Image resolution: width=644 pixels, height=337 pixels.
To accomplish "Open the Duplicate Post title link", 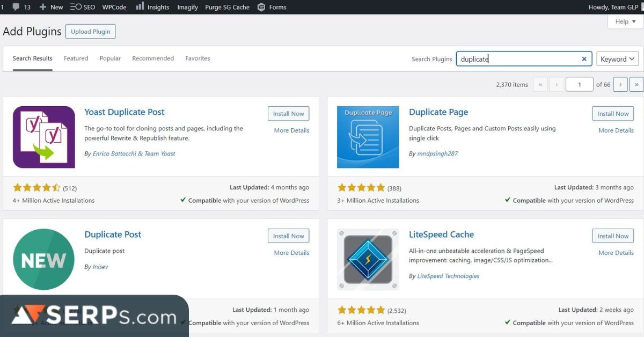I will pyautogui.click(x=113, y=235).
